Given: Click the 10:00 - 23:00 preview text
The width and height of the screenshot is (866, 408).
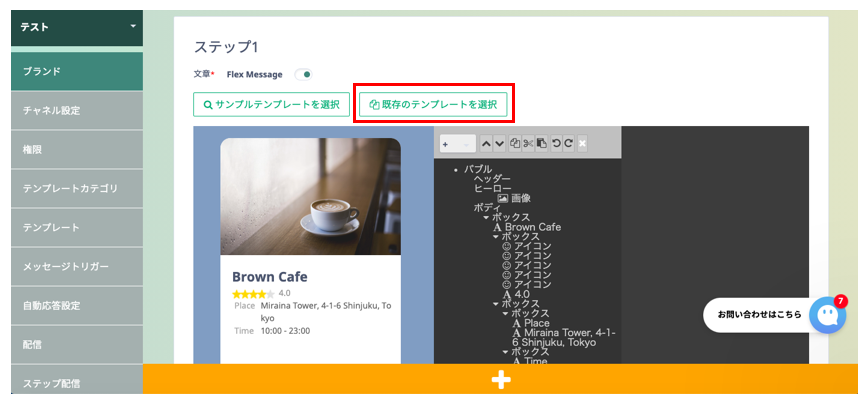Looking at the screenshot, I should (285, 331).
